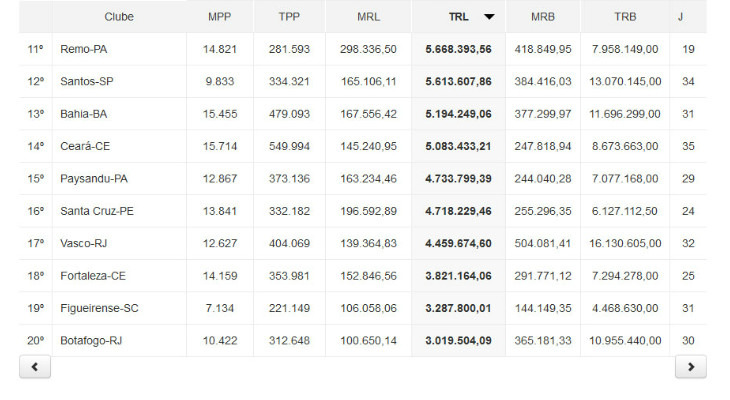Choose the Ceará-CE row
Image resolution: width=730 pixels, height=400 pixels.
(85, 146)
